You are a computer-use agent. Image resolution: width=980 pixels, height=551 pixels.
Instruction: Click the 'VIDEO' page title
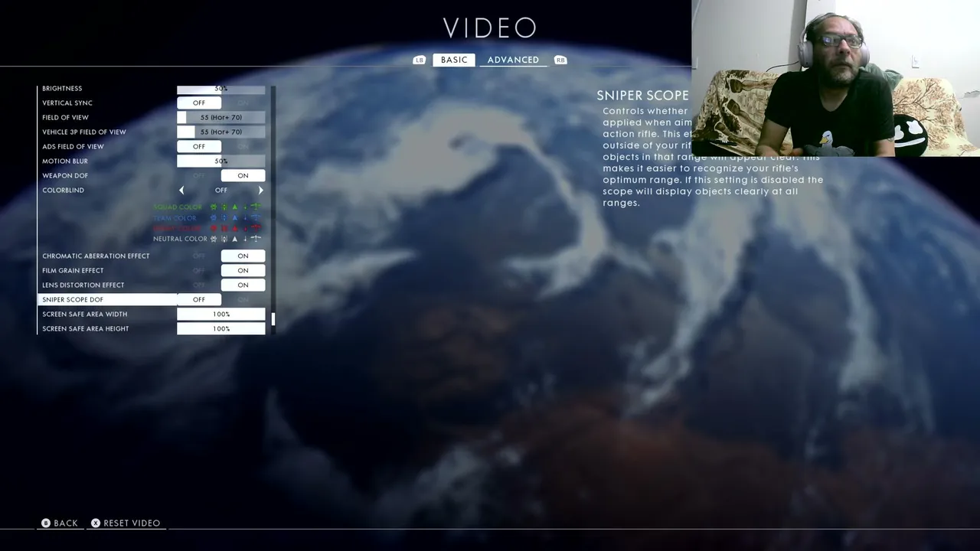[x=490, y=28]
